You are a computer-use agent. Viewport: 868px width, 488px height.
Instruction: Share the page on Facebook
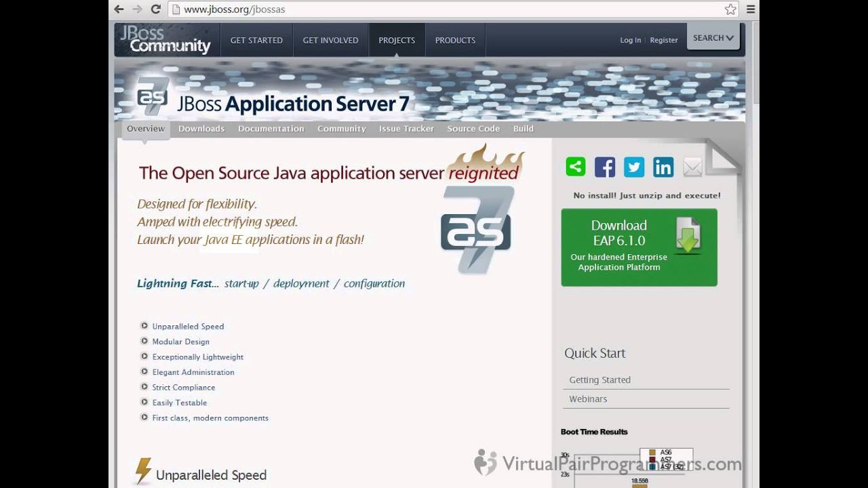tap(605, 167)
